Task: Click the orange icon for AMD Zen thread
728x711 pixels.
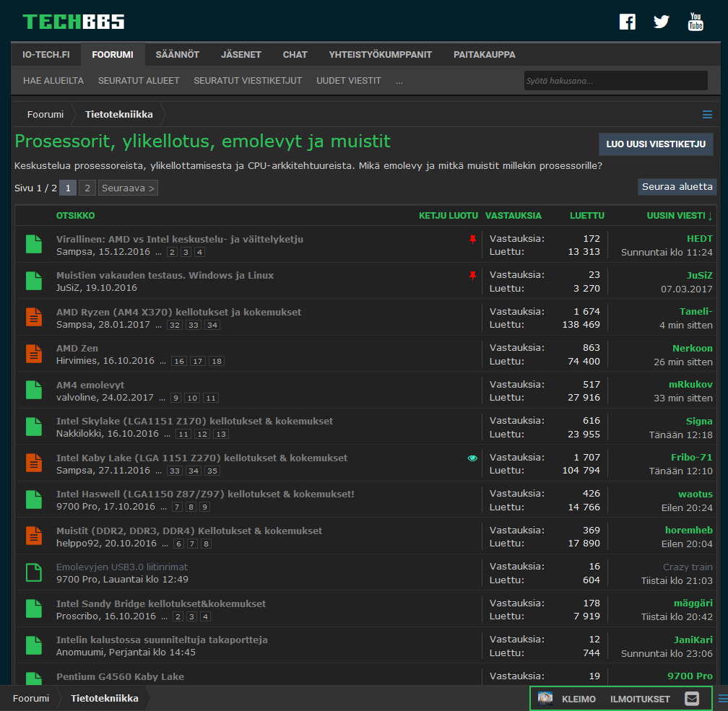Action: click(x=34, y=354)
